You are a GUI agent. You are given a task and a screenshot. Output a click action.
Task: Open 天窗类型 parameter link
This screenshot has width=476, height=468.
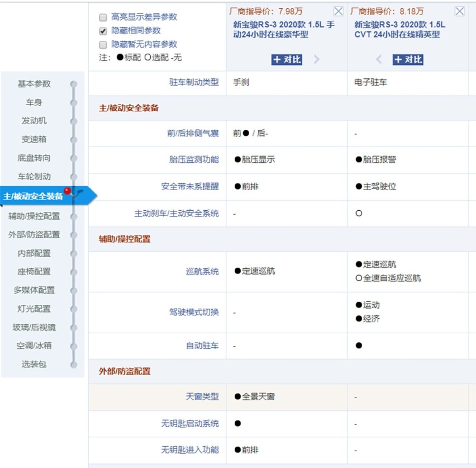click(202, 396)
